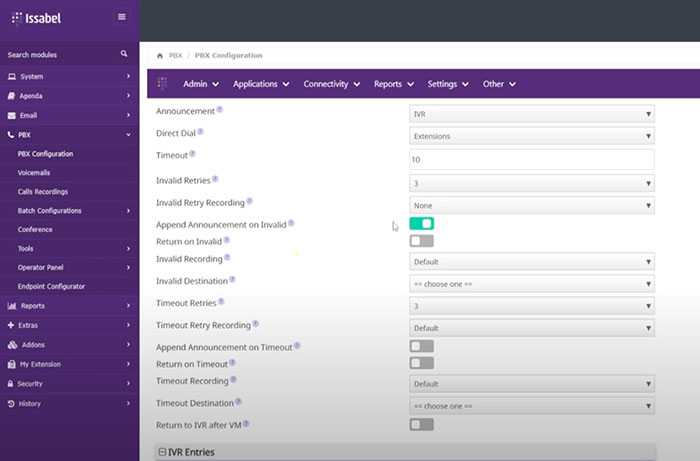Click PBX breadcrumb link
This screenshot has width=700, height=461.
click(175, 55)
